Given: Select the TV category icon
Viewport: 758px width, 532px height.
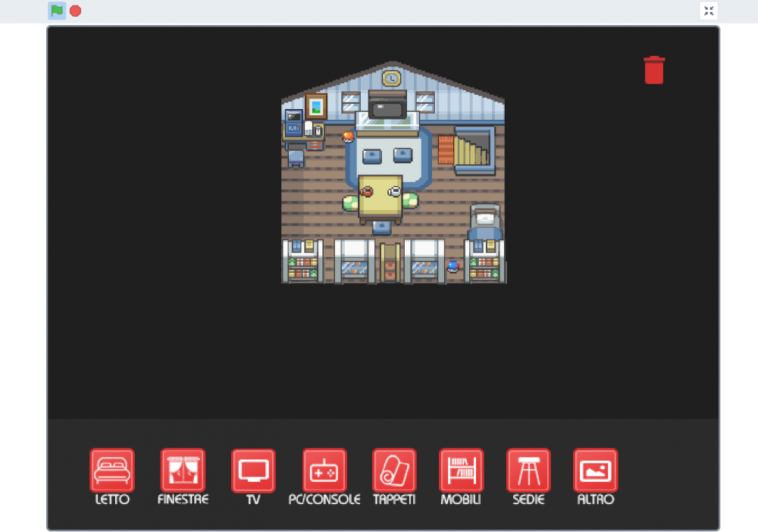Looking at the screenshot, I should (253, 471).
